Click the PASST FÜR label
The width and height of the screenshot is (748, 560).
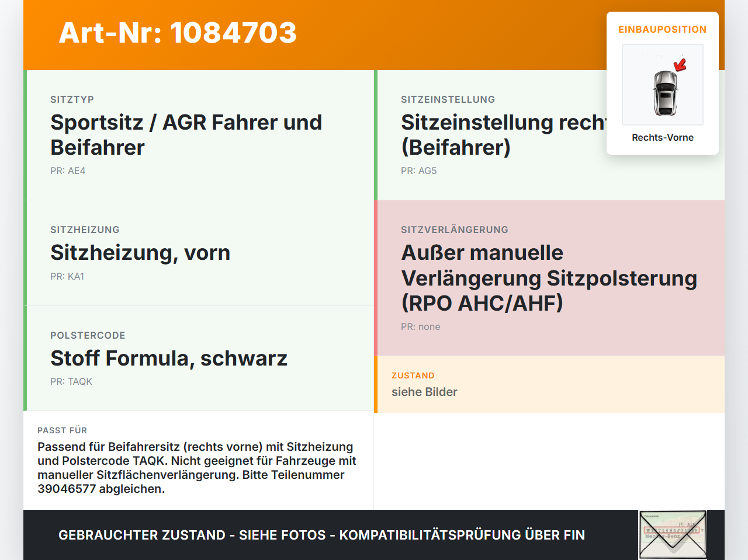(x=62, y=430)
